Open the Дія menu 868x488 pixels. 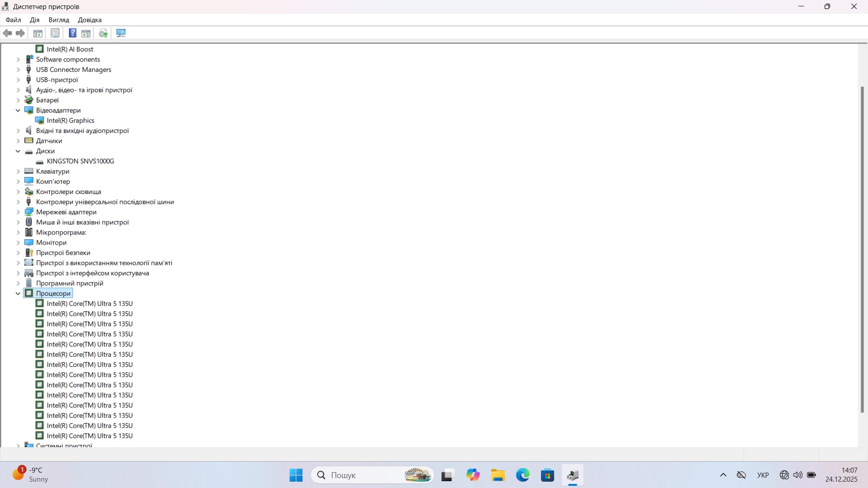(34, 20)
